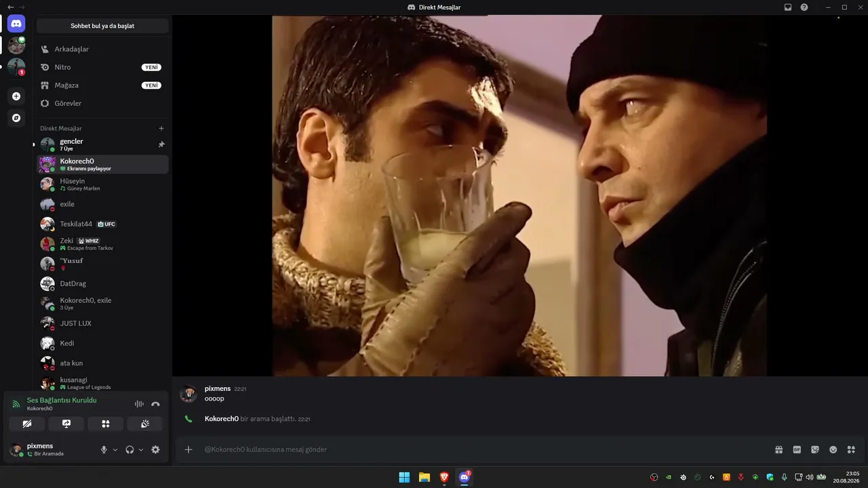The height and width of the screenshot is (488, 868).
Task: Open the SteelSeries tray icon
Action: pyautogui.click(x=683, y=477)
